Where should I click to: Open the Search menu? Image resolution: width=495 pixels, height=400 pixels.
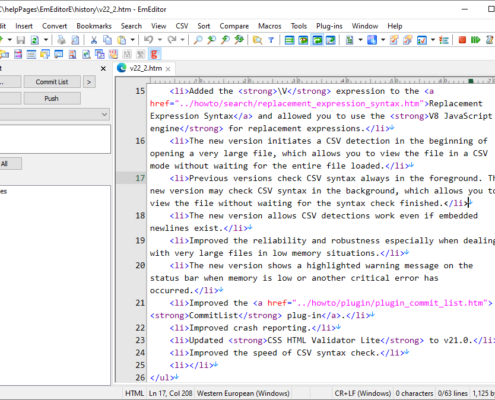(x=131, y=26)
